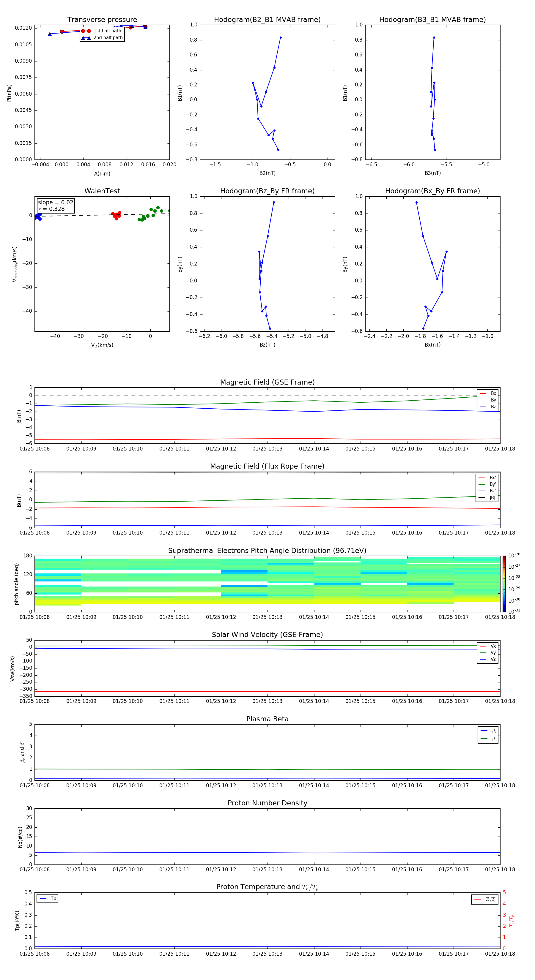Click the '01/25 10:13' tick of GSE plot
Screen dimensions: 535x980
[267, 449]
